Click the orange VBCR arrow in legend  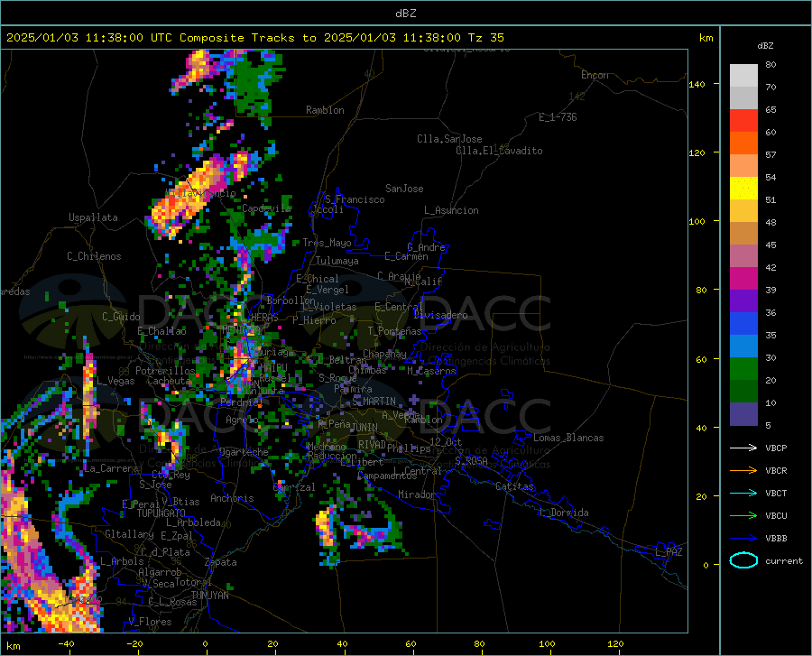(743, 471)
